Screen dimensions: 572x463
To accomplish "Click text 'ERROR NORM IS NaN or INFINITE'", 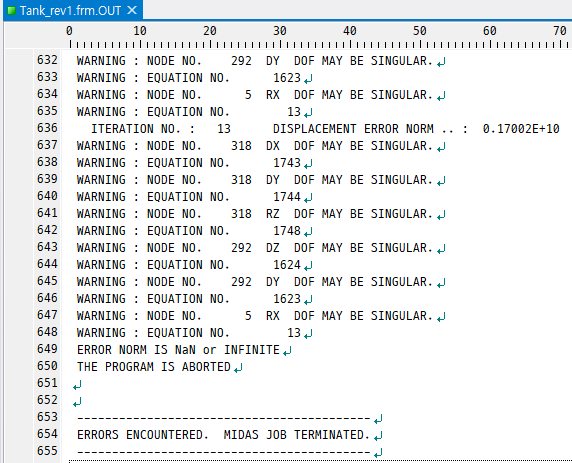I will (178, 350).
